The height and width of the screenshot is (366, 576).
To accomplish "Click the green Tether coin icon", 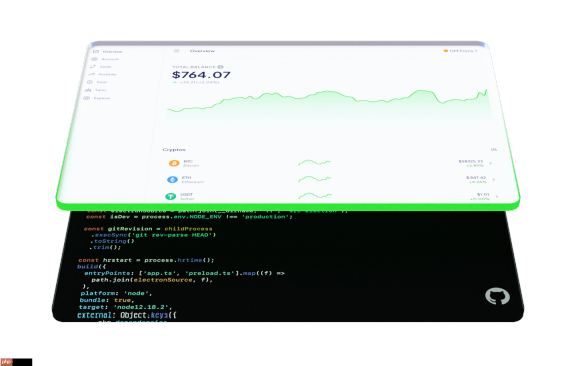I will pyautogui.click(x=170, y=197).
